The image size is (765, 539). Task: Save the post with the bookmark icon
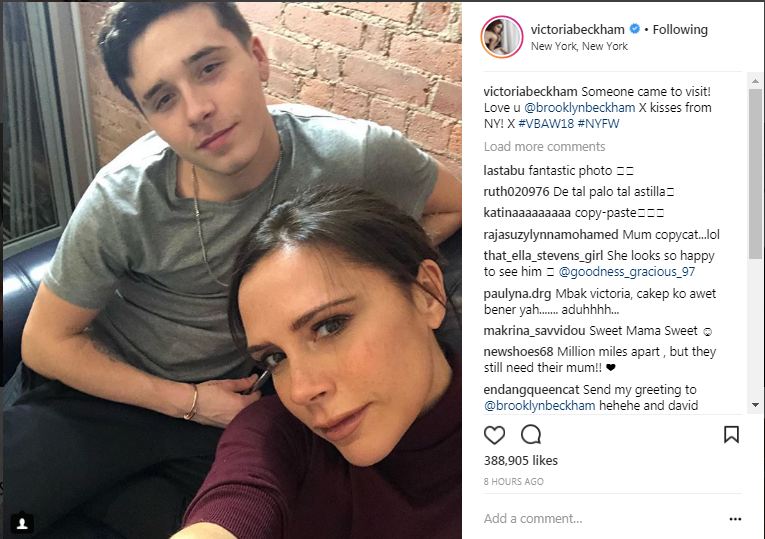click(x=731, y=434)
